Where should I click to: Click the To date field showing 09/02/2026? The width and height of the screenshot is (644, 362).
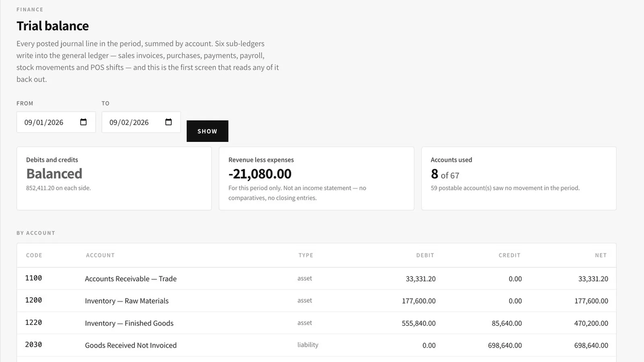141,122
